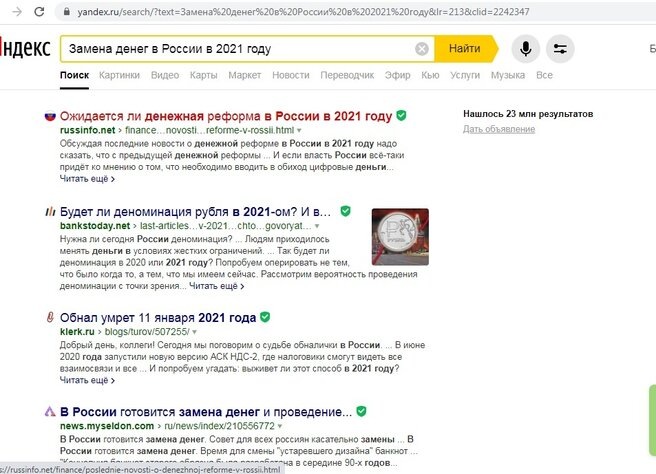The image size is (656, 474).
Task: Open the Маркет tab
Action: pos(245,75)
